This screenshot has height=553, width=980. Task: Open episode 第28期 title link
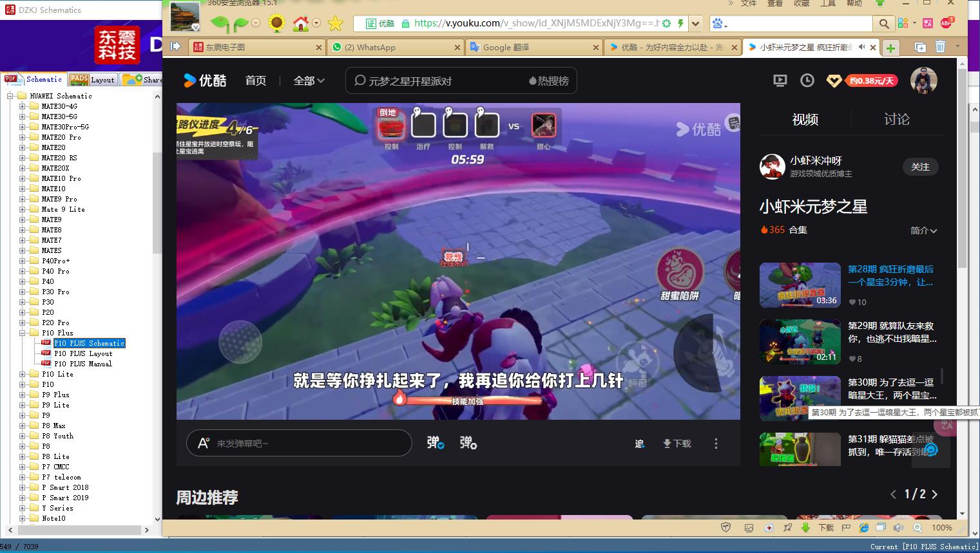(890, 276)
